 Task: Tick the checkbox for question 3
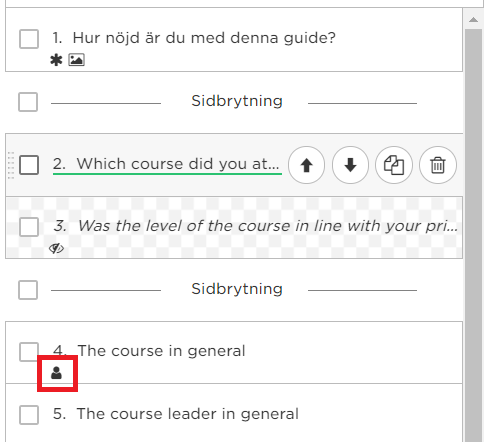click(x=29, y=227)
